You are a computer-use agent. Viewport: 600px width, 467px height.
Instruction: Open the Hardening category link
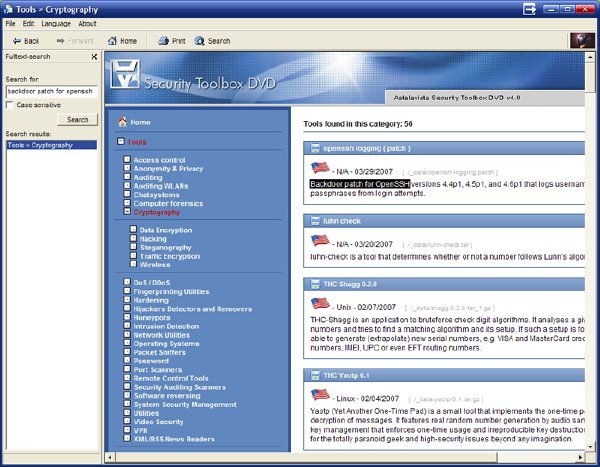coord(151,300)
